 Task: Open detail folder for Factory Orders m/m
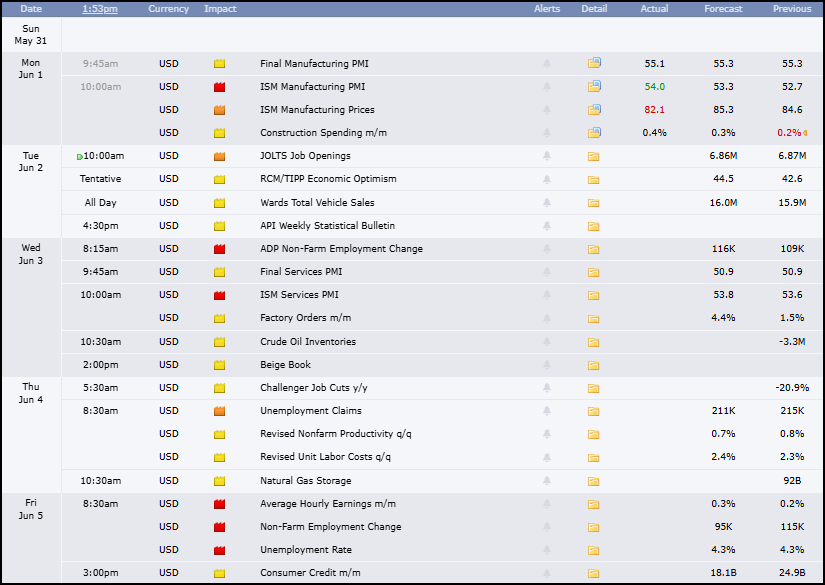(x=593, y=319)
